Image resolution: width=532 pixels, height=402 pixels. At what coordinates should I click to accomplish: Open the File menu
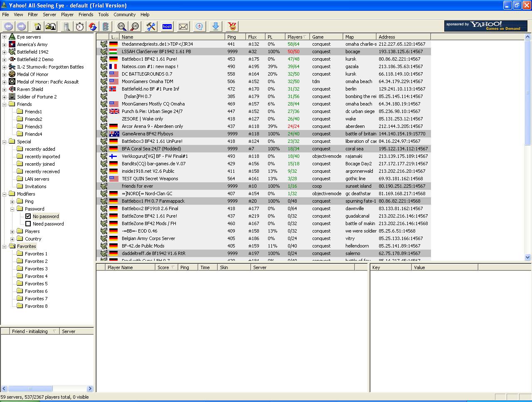(5, 15)
